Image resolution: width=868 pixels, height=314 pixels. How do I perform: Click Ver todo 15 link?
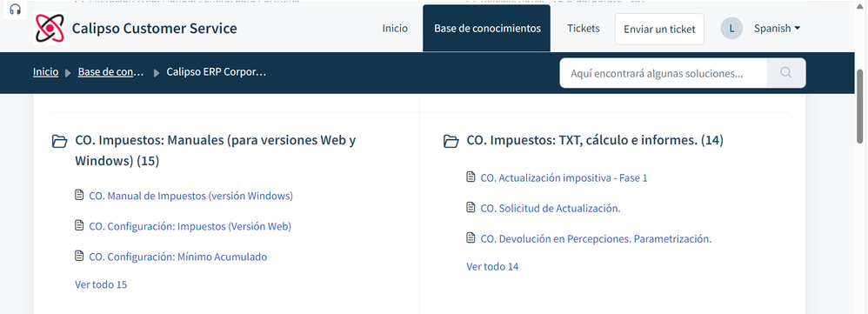point(101,284)
